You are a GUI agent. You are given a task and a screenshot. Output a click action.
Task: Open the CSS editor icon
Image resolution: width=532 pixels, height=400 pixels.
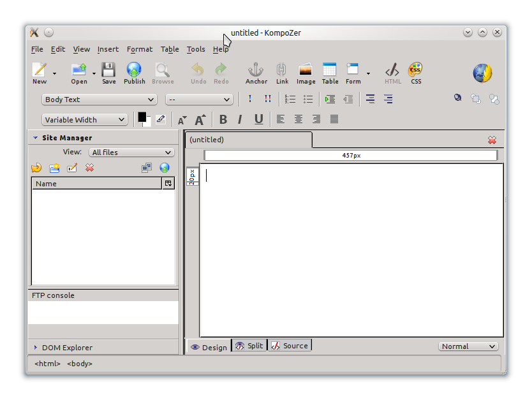coord(415,70)
